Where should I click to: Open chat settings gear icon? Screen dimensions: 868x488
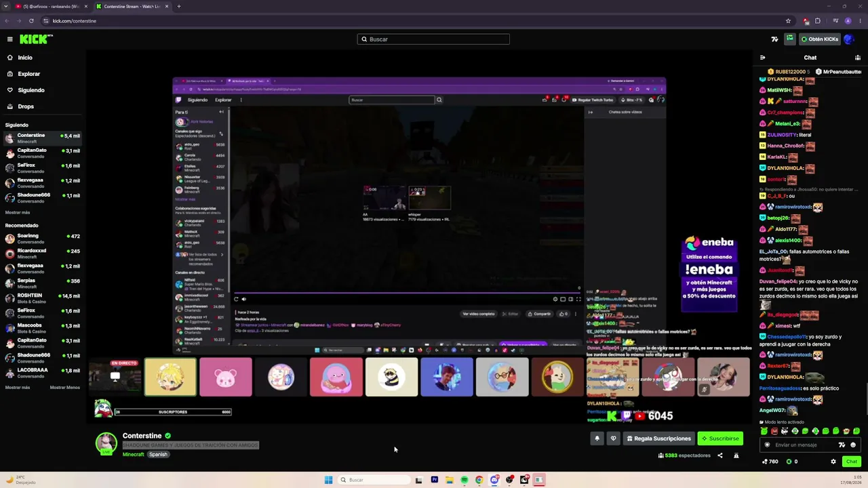click(x=833, y=462)
